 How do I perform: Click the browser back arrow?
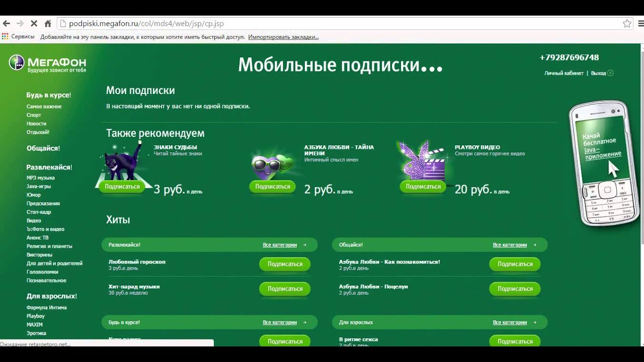(x=7, y=24)
